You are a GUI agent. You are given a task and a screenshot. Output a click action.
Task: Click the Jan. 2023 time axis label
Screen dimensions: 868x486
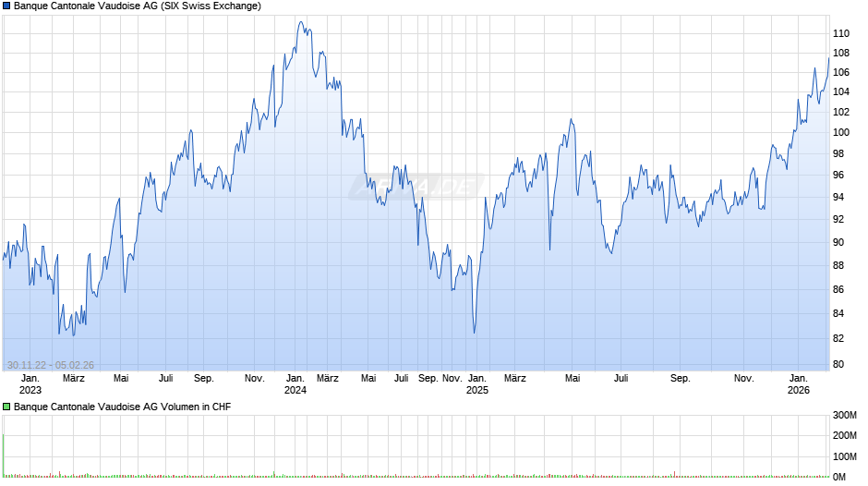click(30, 384)
